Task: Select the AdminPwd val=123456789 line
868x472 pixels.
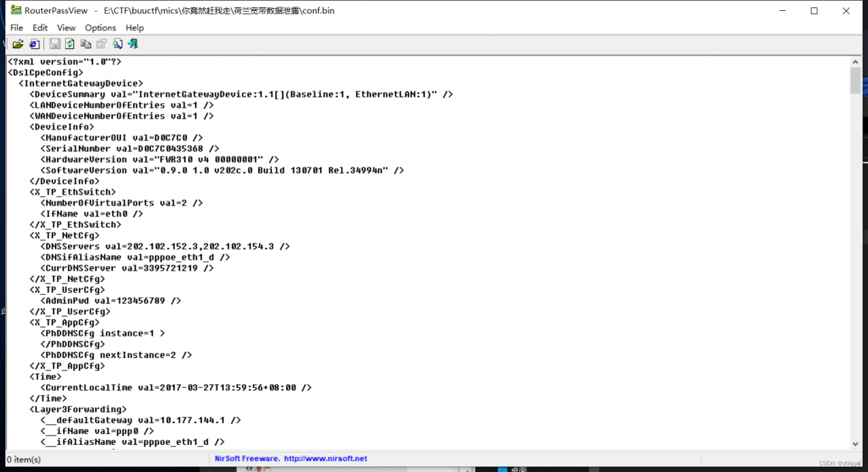Action: pos(111,300)
